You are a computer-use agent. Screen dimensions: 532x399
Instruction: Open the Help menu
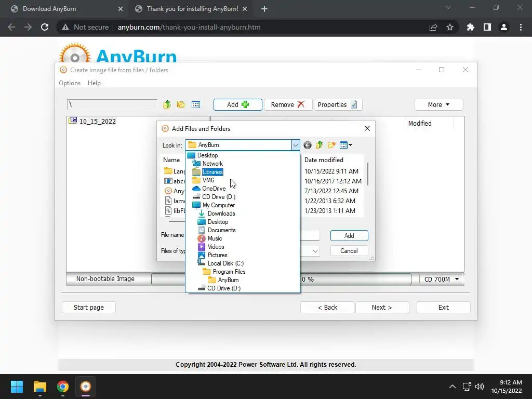click(94, 83)
